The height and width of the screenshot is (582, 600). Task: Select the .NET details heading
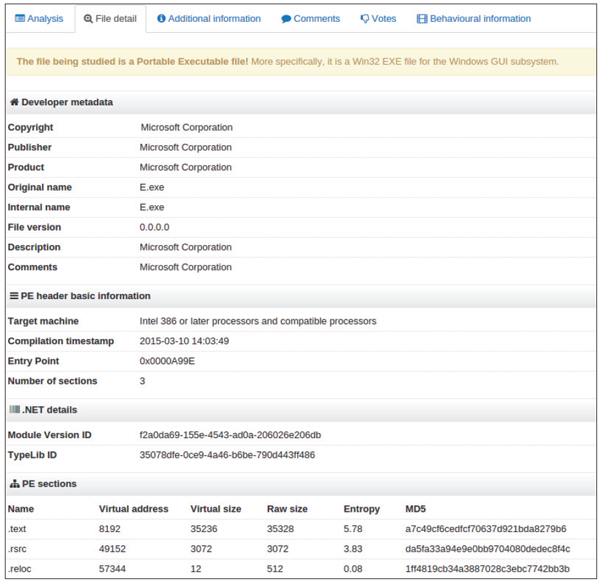coord(50,410)
